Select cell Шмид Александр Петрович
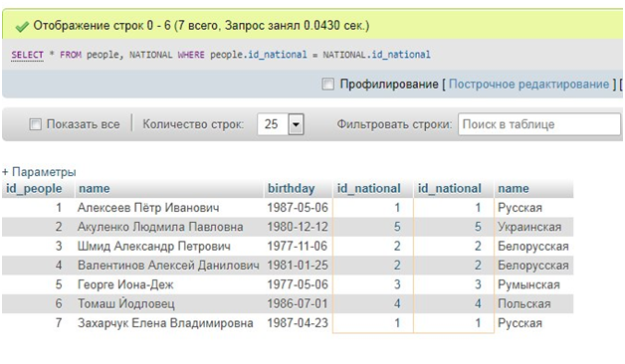 pos(154,246)
